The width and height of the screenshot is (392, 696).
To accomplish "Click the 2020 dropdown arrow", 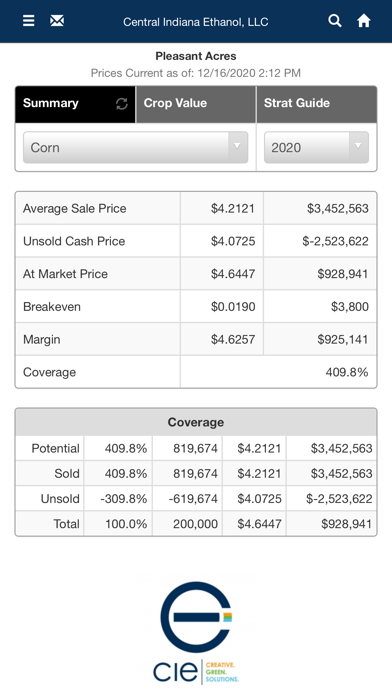I will pos(358,147).
